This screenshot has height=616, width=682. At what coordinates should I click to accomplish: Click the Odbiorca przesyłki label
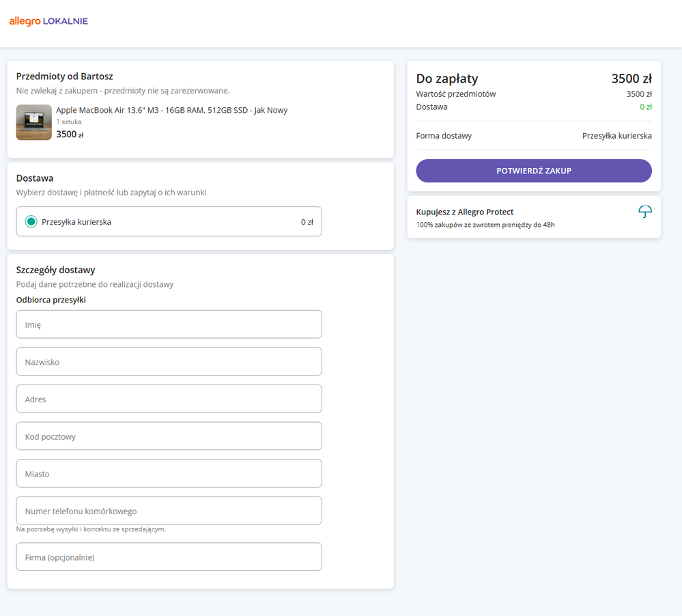click(51, 300)
